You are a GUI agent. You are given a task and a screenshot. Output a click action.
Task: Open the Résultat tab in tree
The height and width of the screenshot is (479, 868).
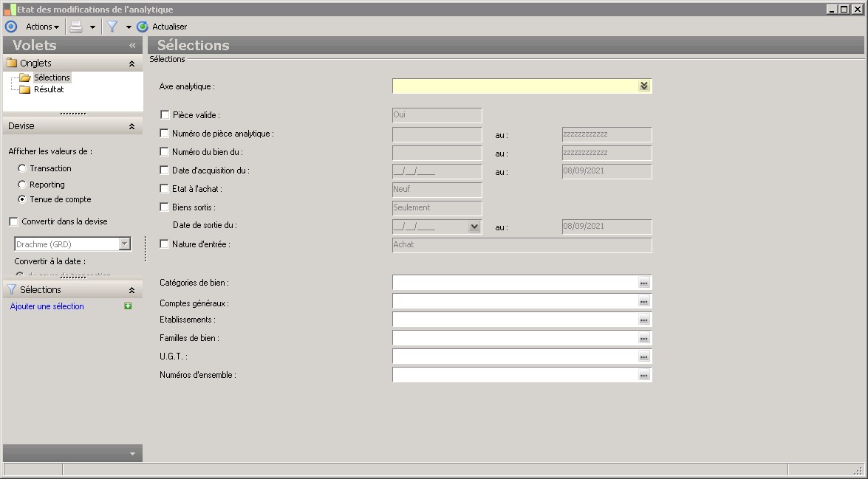click(x=49, y=89)
